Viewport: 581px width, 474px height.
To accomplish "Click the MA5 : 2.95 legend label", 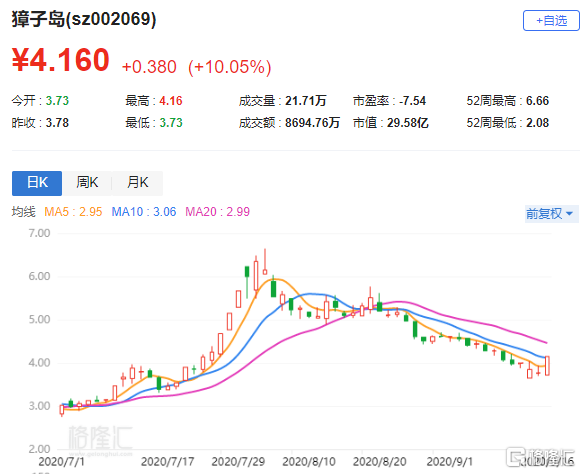I will [73, 212].
